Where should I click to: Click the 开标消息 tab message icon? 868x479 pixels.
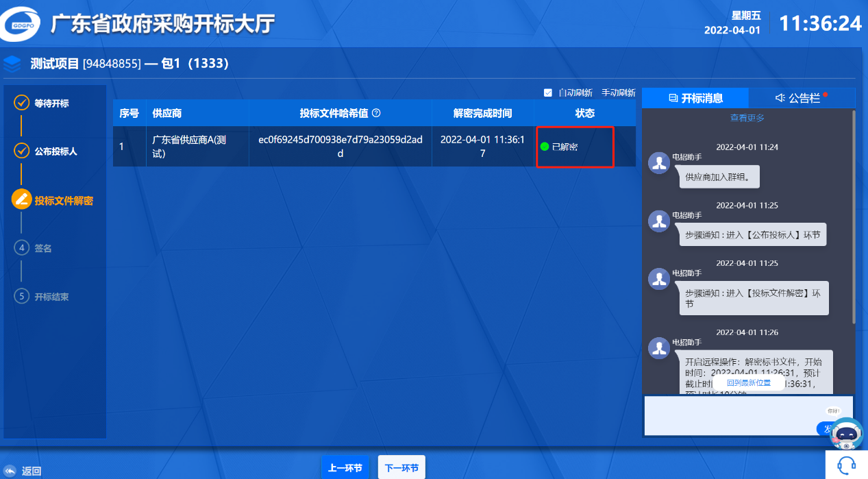pos(673,98)
